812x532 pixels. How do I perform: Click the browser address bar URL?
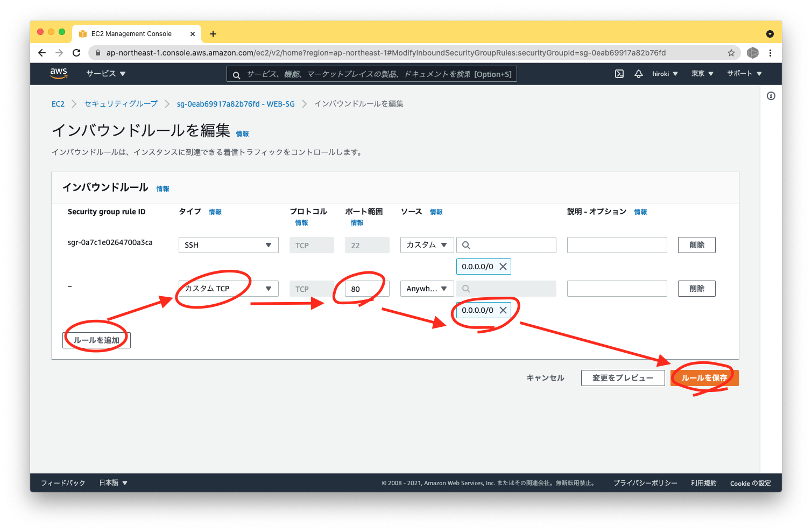point(386,53)
